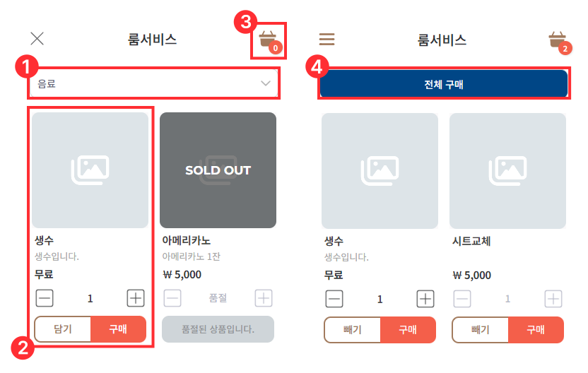Click 빼기 to remove 생수 from cart
This screenshot has width=588, height=373.
tap(353, 330)
